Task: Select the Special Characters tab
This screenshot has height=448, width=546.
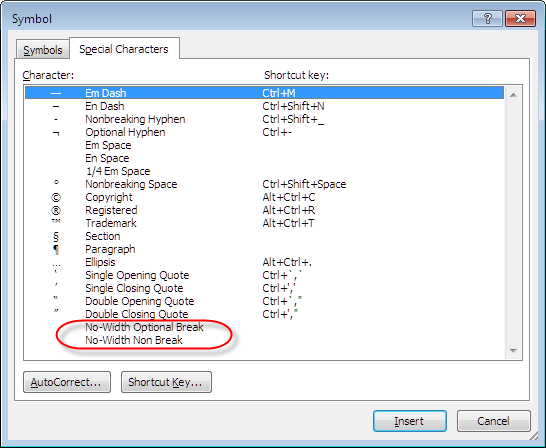Action: 124,49
